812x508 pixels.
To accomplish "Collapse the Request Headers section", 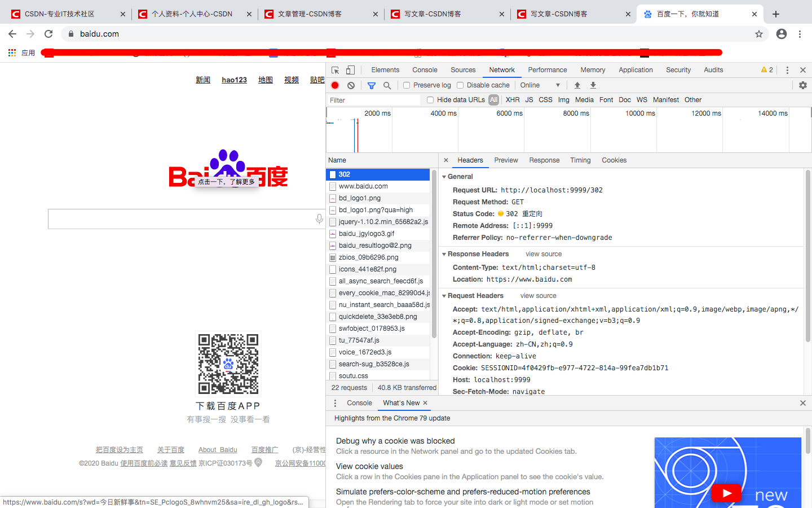I will [444, 296].
